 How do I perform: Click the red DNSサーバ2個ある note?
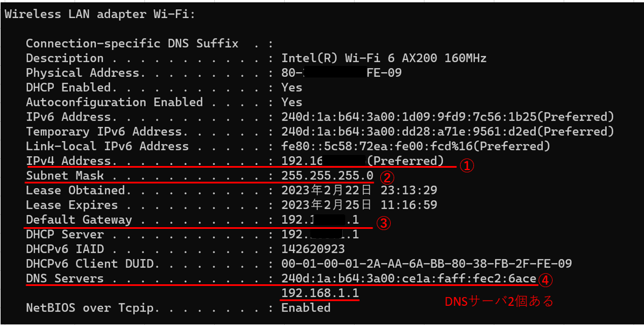[x=500, y=301]
